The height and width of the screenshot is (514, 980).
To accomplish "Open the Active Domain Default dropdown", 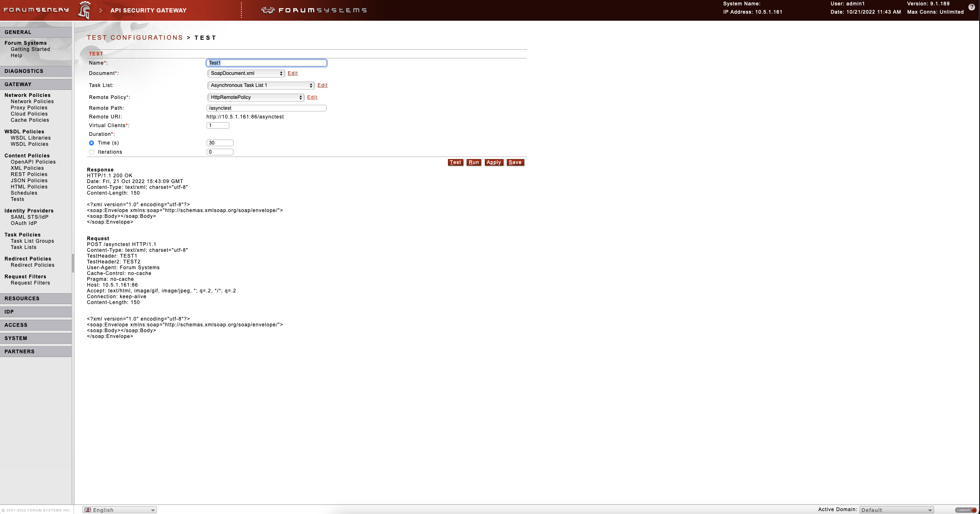I will (896, 510).
